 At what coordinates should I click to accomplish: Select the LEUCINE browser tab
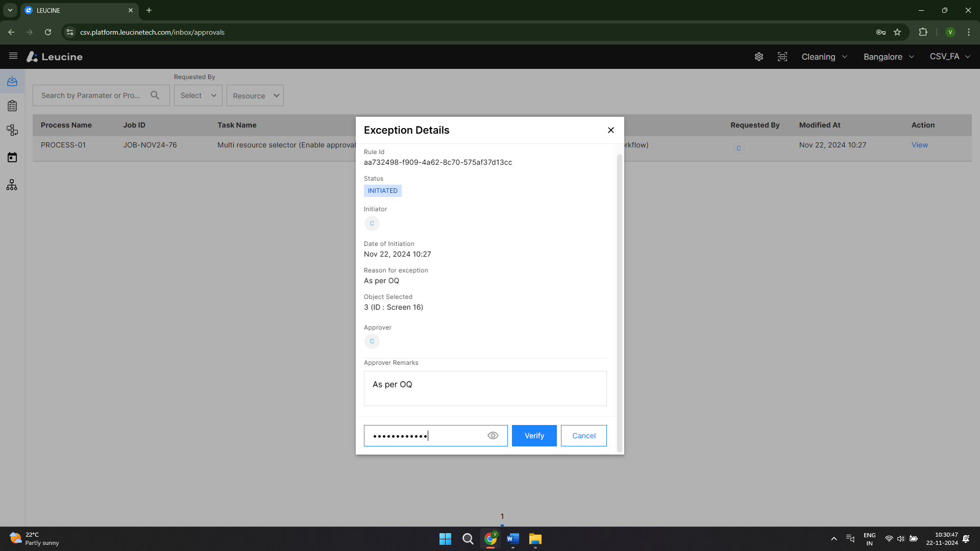click(79, 10)
